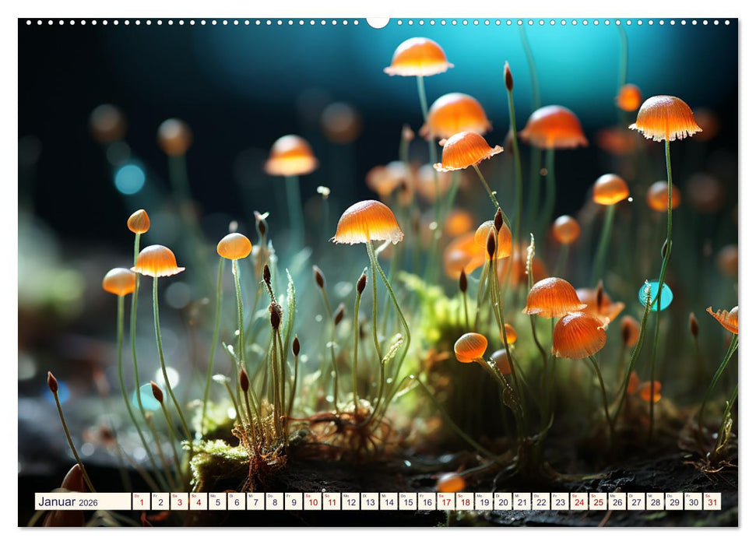The image size is (756, 545).
Task: Click the final date 31 cell
Action: (x=712, y=504)
